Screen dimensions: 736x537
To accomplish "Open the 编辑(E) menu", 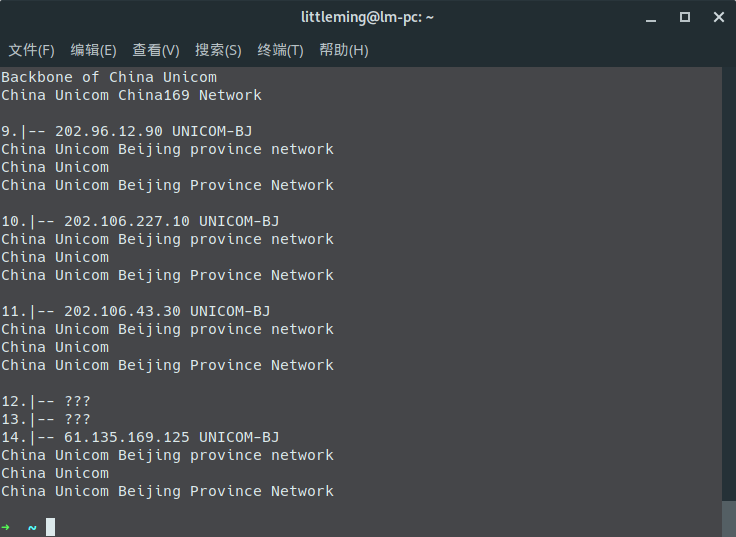I will tap(93, 50).
